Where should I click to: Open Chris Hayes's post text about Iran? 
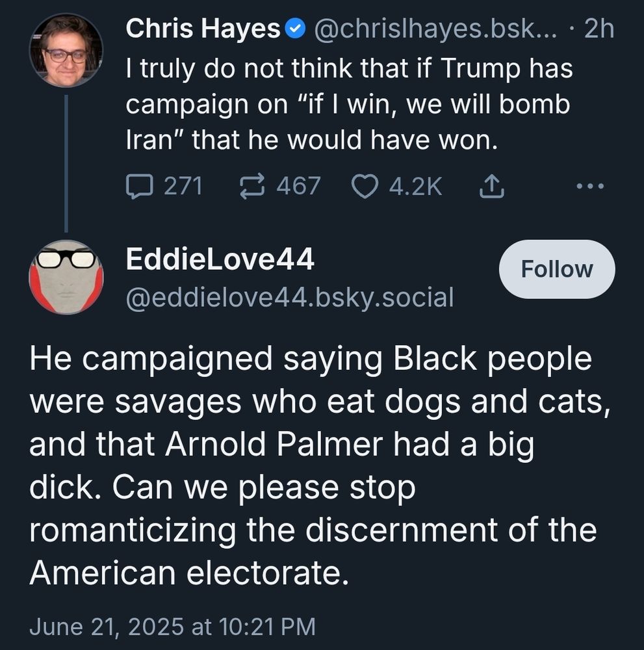349,105
